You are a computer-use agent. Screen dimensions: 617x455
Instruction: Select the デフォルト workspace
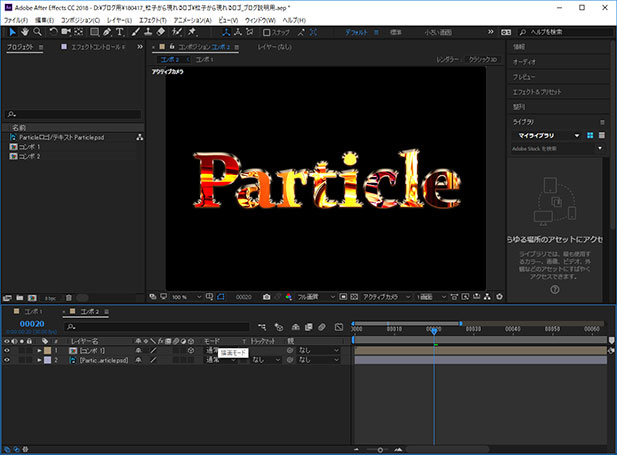coord(356,32)
